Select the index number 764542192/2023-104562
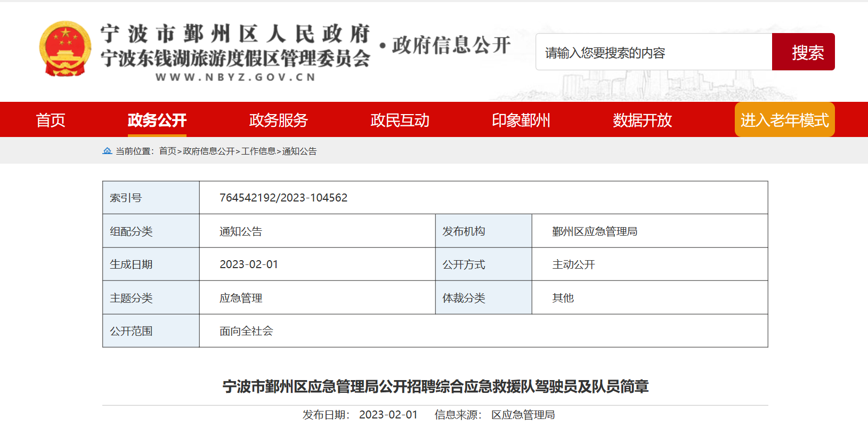 tap(283, 198)
